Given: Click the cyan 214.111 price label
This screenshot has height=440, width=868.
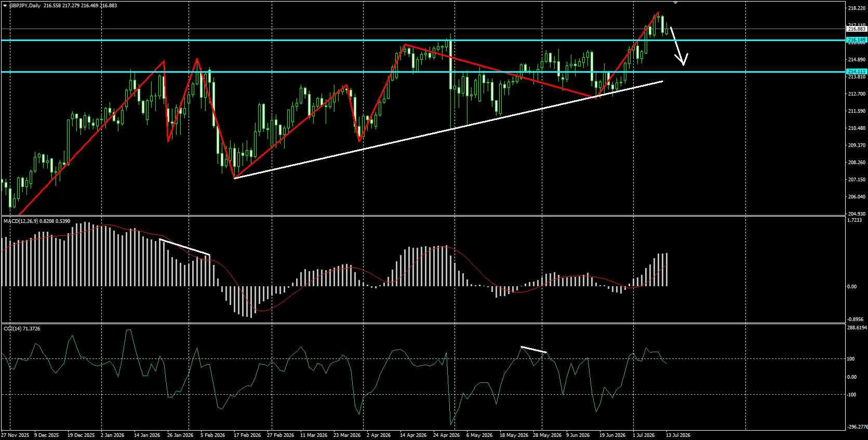Looking at the screenshot, I should pyautogui.click(x=857, y=72).
